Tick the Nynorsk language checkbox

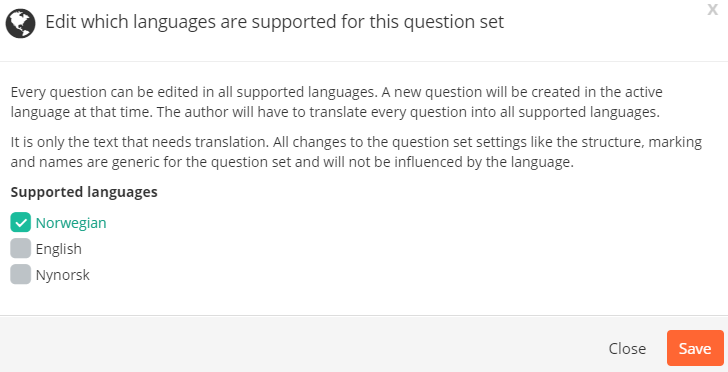tap(20, 274)
